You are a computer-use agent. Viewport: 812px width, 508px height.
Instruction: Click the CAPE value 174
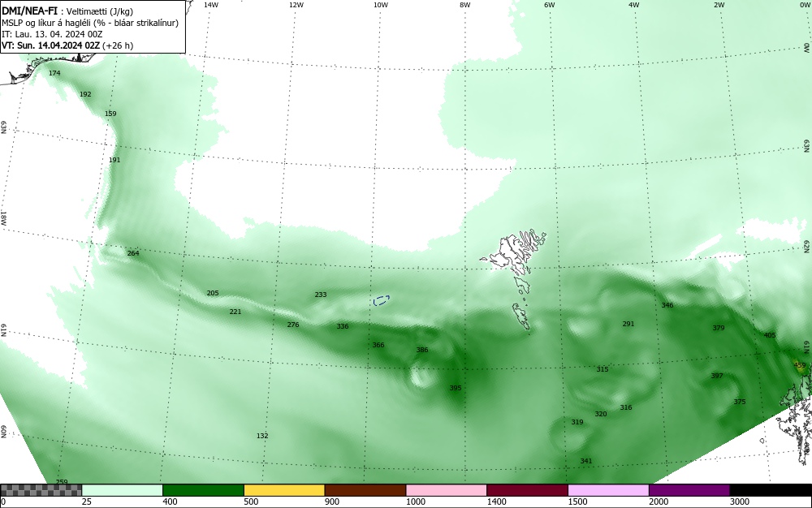tap(54, 73)
